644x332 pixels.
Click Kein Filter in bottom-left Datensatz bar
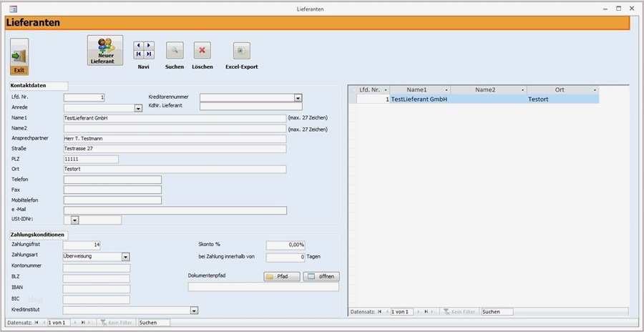coord(116,323)
